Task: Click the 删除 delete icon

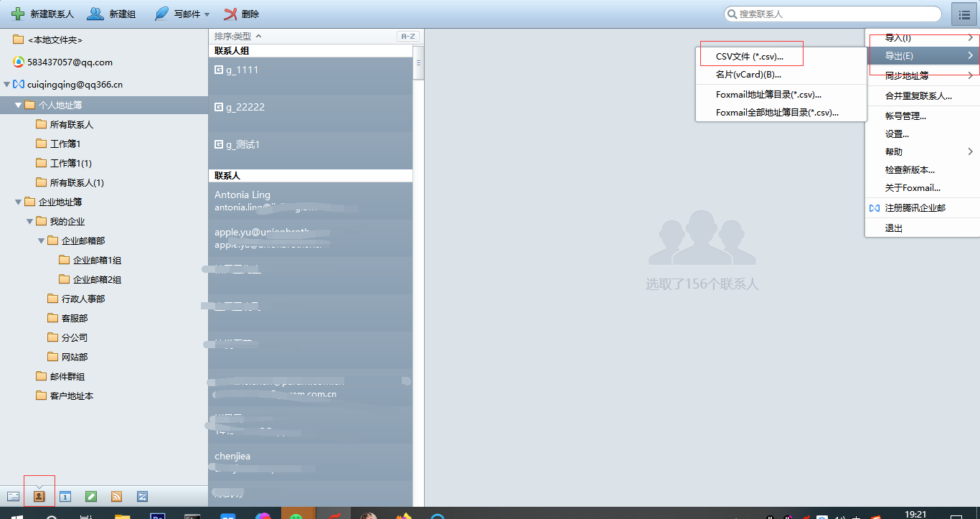Action: [229, 13]
